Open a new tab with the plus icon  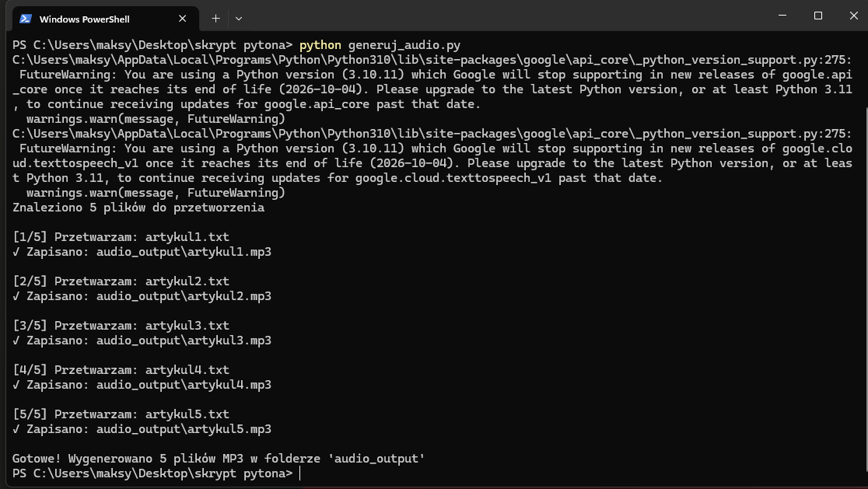coord(215,18)
